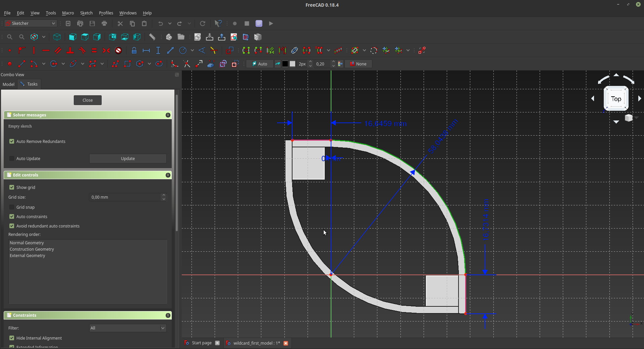Apply the vertical constraint

pyautogui.click(x=34, y=50)
